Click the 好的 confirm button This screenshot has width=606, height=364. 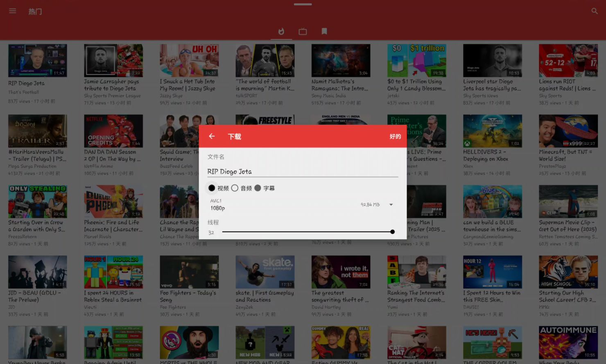(x=395, y=136)
